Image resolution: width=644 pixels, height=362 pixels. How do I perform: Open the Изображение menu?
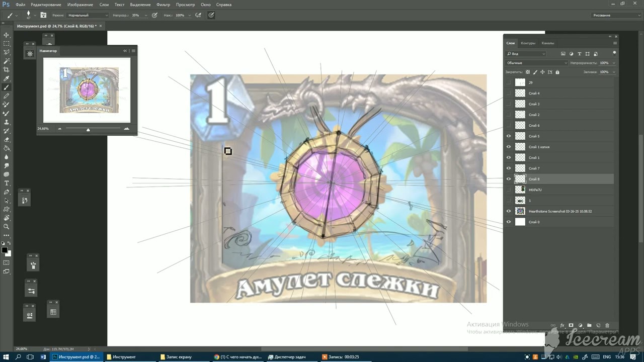[x=80, y=5]
